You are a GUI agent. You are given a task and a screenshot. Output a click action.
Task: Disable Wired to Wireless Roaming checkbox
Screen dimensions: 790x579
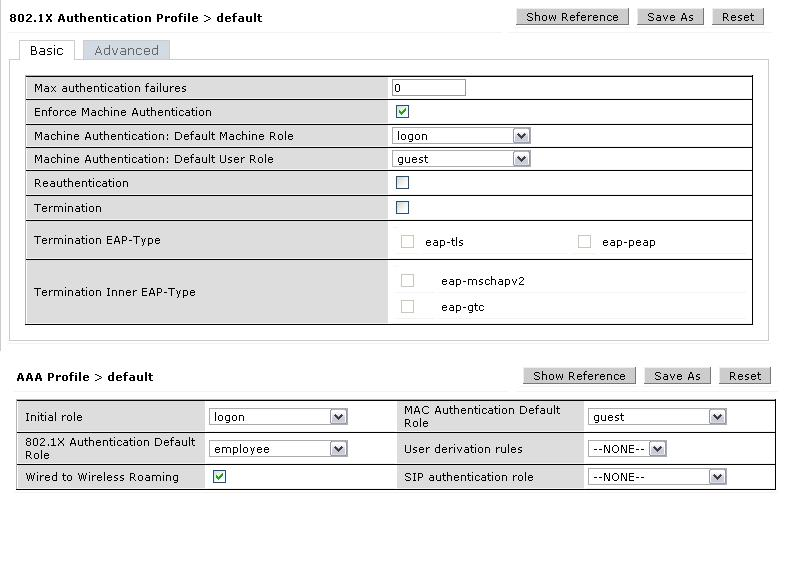click(219, 477)
